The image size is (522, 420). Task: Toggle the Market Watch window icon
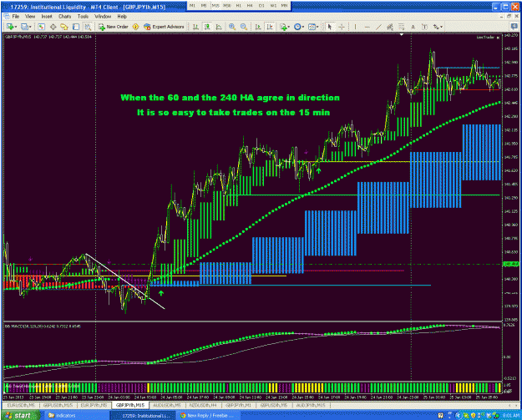(41, 27)
